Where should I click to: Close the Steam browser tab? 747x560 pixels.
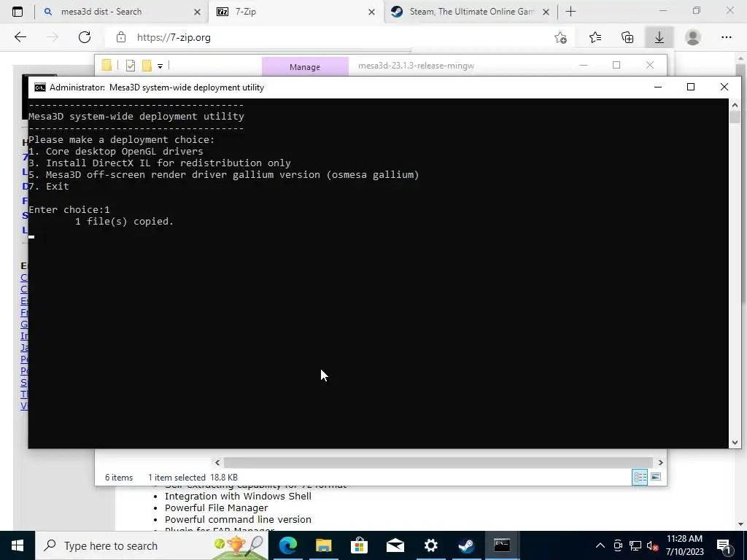tap(546, 12)
